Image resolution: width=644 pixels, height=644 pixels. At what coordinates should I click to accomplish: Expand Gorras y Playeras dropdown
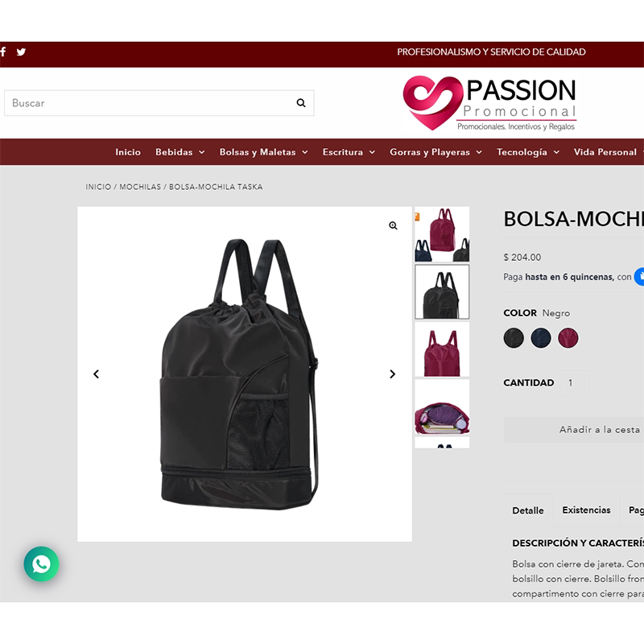point(436,152)
